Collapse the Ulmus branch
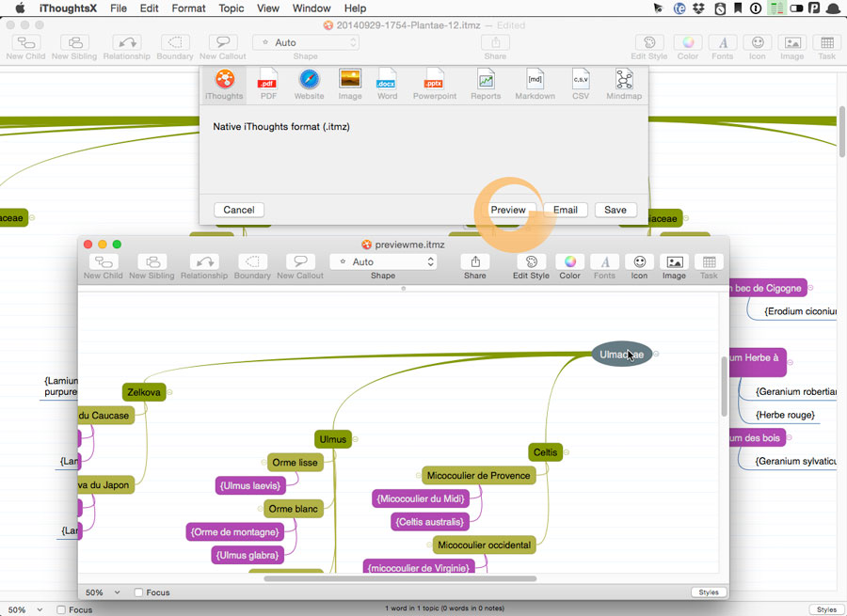Image resolution: width=847 pixels, height=616 pixels. coord(356,439)
